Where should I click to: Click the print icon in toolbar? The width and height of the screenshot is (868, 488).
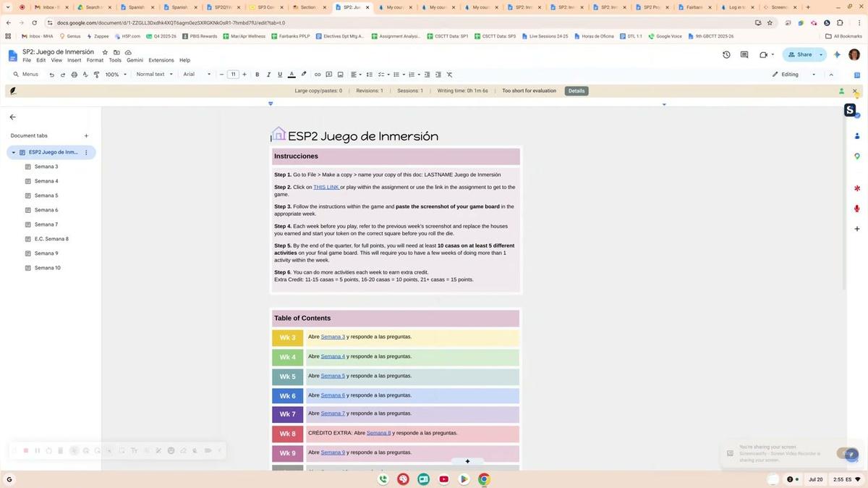(x=74, y=75)
